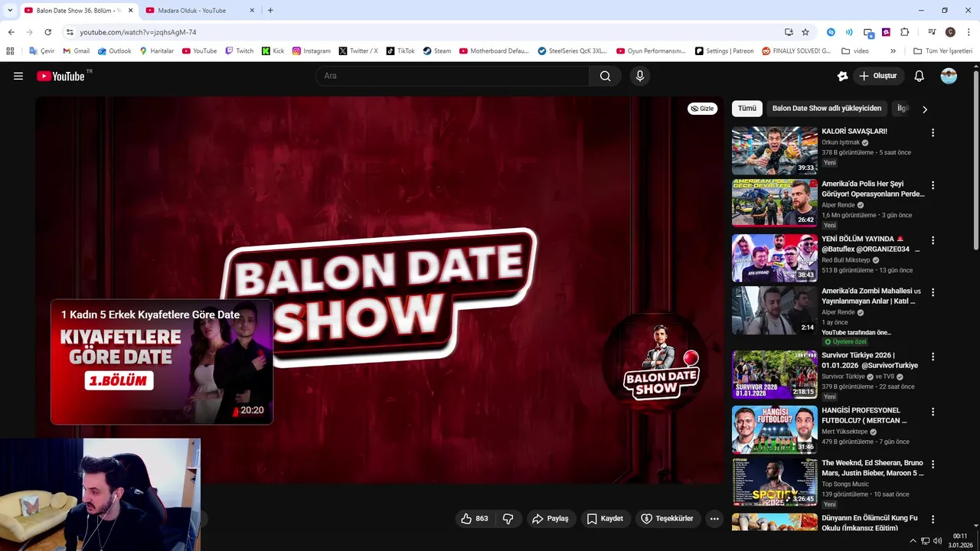
Task: Switch to Balon Date Show 36. Bölüm tab
Action: [x=77, y=10]
